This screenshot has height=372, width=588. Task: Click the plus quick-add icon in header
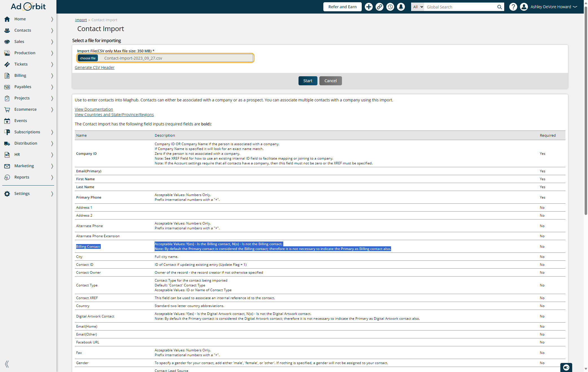click(368, 7)
